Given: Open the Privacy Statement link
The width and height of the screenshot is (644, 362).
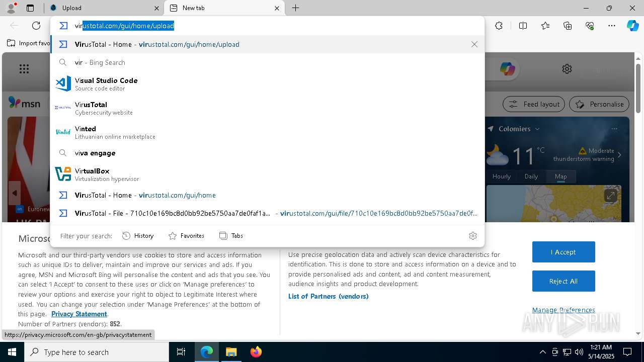Looking at the screenshot, I should 79,314.
